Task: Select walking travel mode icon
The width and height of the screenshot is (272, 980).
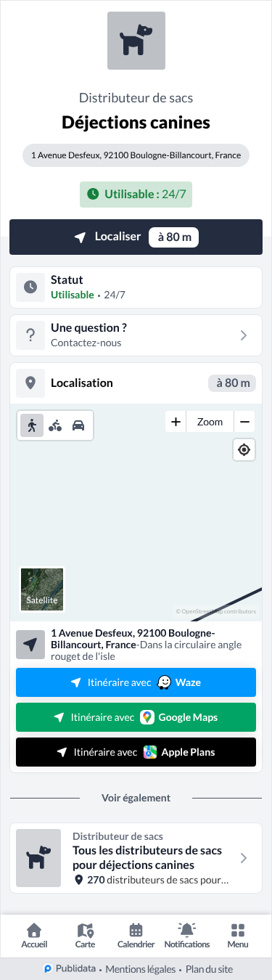Action: point(32,426)
